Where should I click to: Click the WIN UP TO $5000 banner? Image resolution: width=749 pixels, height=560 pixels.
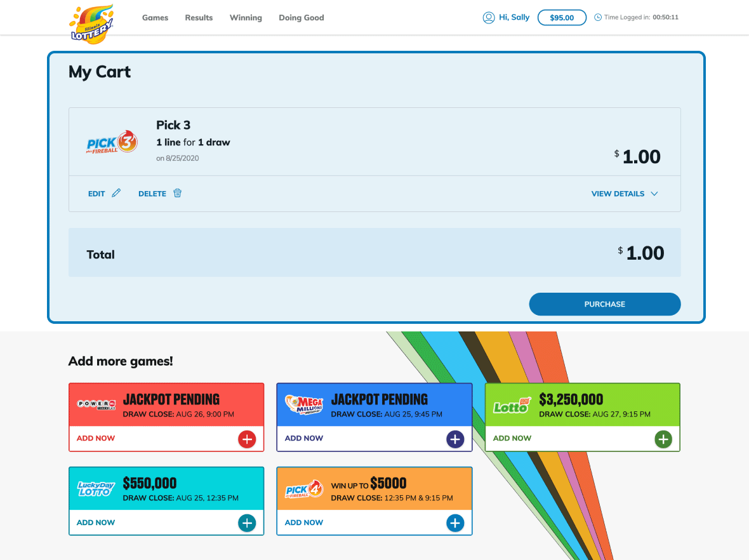click(x=374, y=489)
